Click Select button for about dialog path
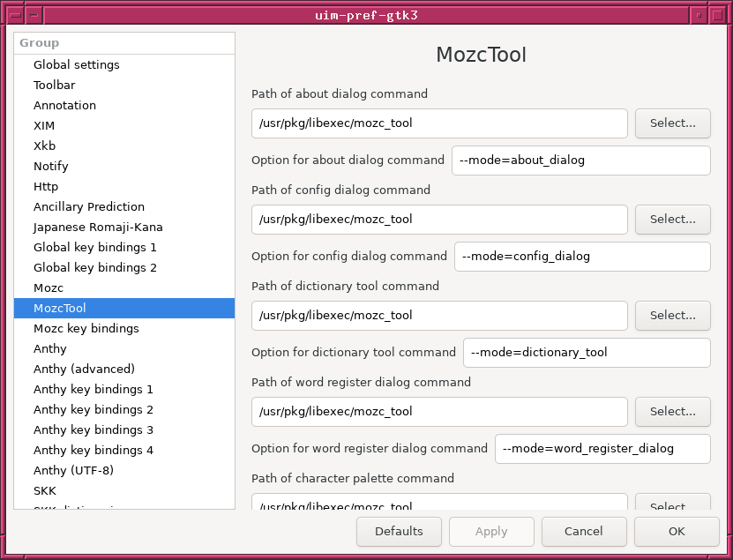733x560 pixels. [x=672, y=123]
